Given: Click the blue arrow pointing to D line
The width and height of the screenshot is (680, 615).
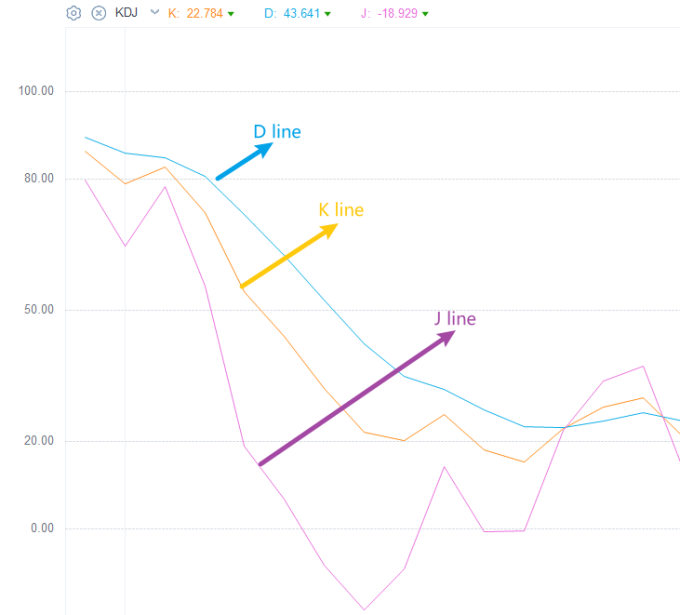Looking at the screenshot, I should 245,161.
